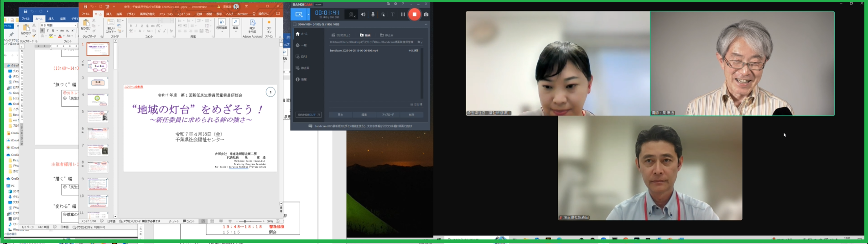Collapse Bandicam panel with chevron arrow
Screen dimensions: 868x244
coord(426,25)
